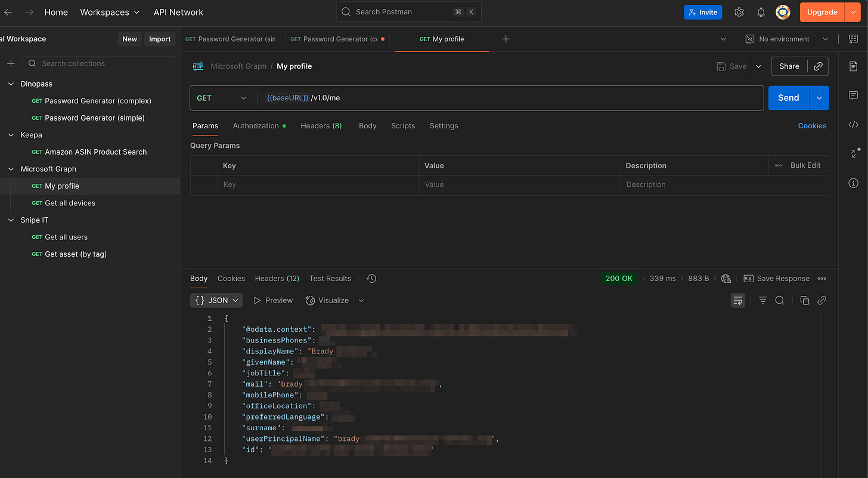868x478 pixels.
Task: Open response history clock icon
Action: click(x=371, y=279)
